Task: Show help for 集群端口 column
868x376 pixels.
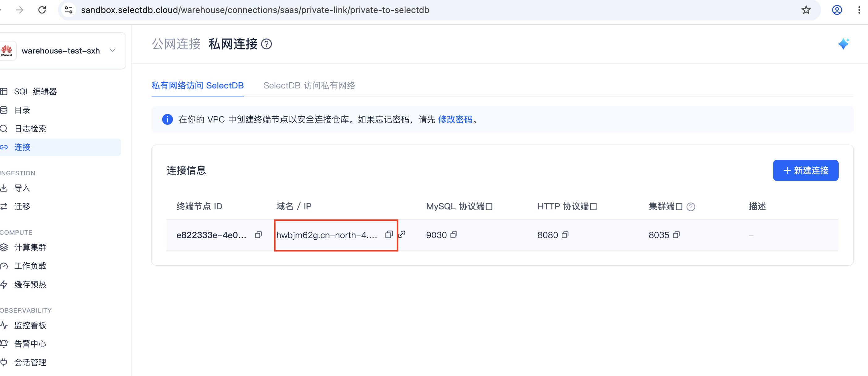Action: click(691, 207)
